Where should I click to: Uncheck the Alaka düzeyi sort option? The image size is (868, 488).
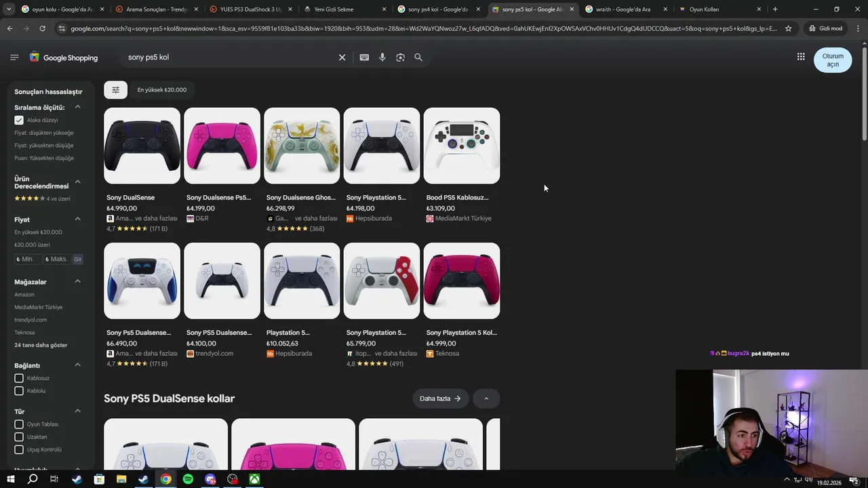(19, 120)
